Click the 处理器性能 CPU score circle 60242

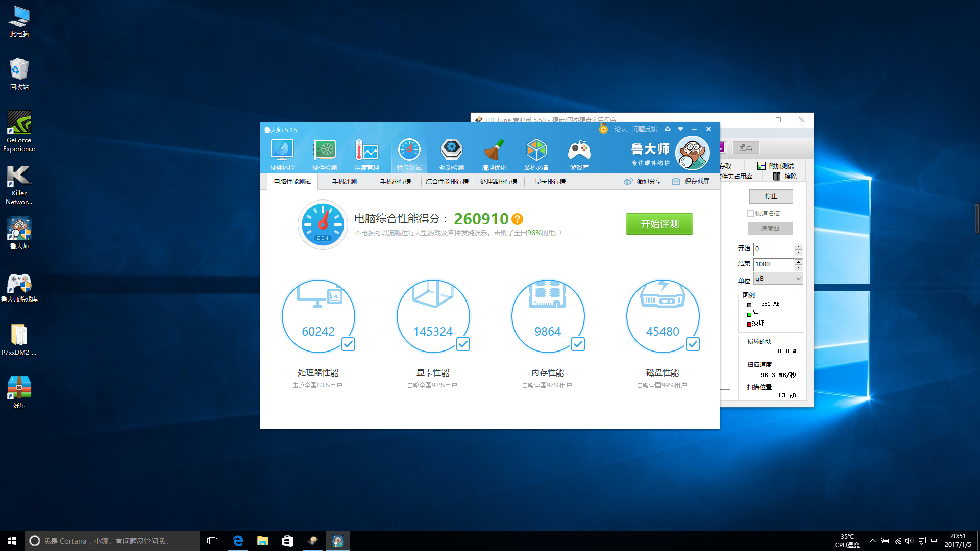[318, 316]
